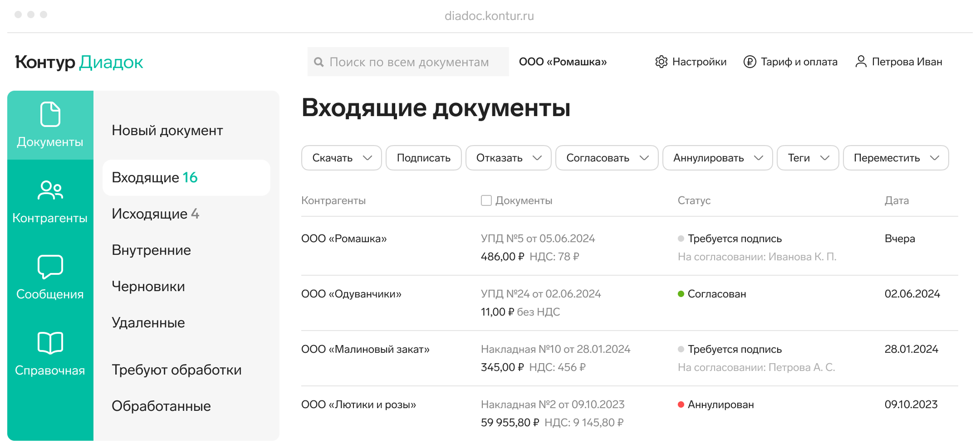Open document УПД №24 от 02.06.2024

[541, 294]
